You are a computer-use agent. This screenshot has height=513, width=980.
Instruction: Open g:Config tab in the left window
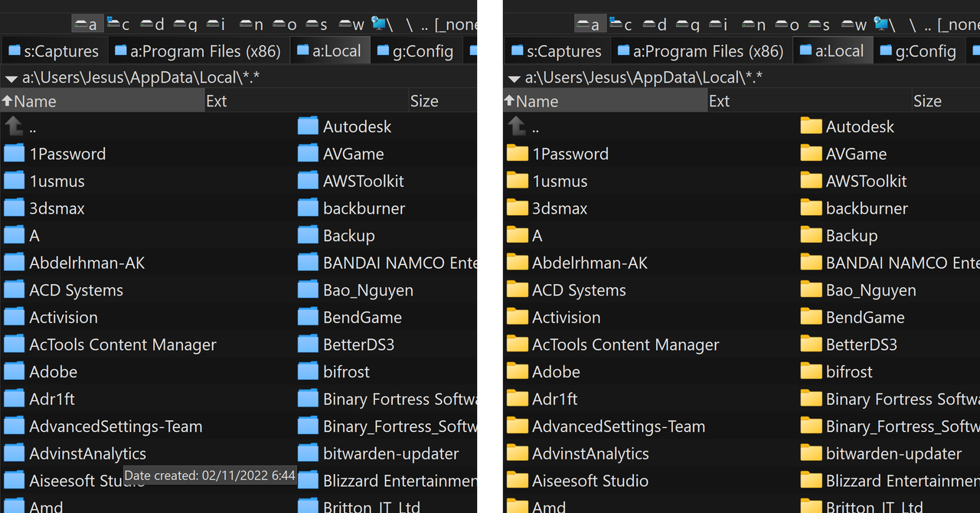tap(418, 51)
